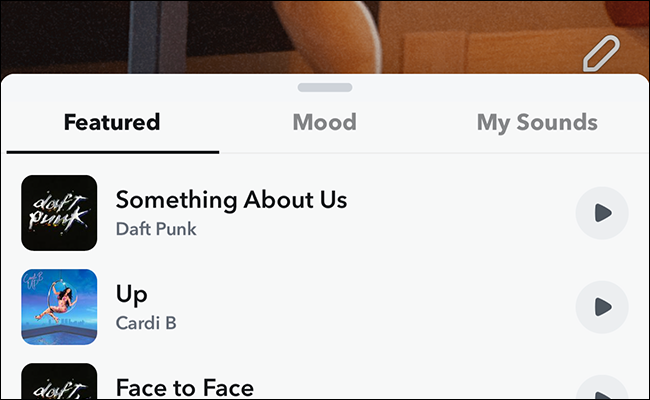Open the Mood tab
The height and width of the screenshot is (400, 650).
click(324, 123)
